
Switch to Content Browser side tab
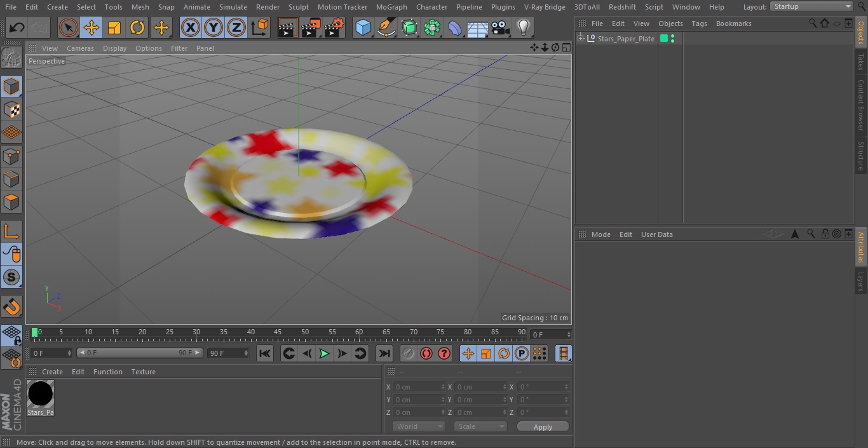(x=861, y=105)
